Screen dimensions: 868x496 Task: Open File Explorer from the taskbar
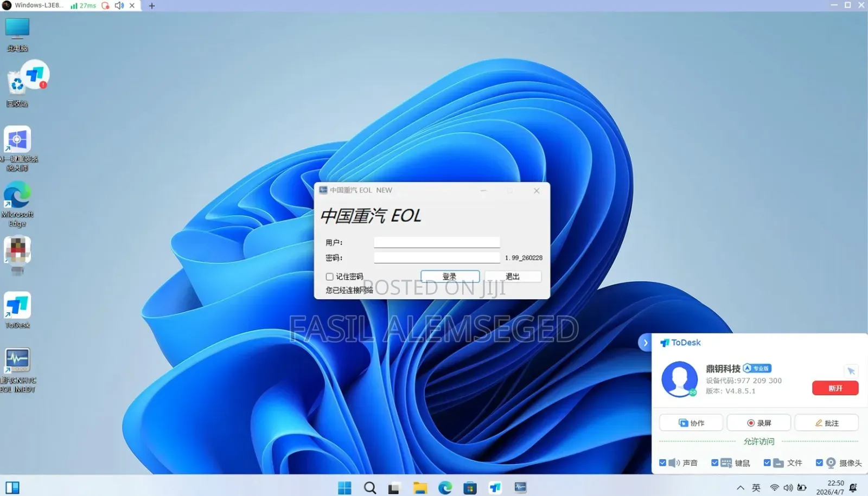[x=420, y=488]
